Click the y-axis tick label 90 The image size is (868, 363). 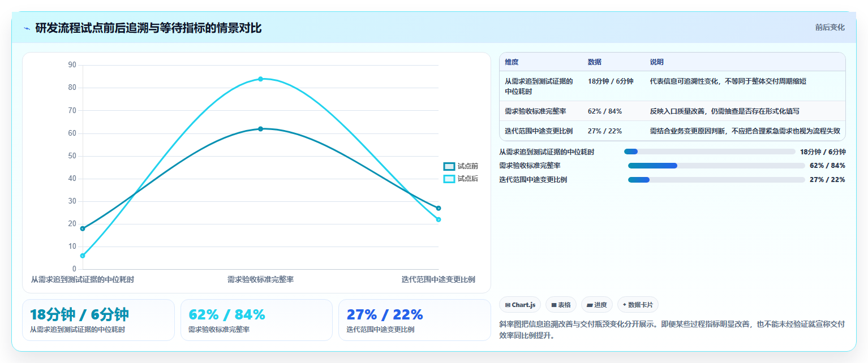[x=72, y=65]
